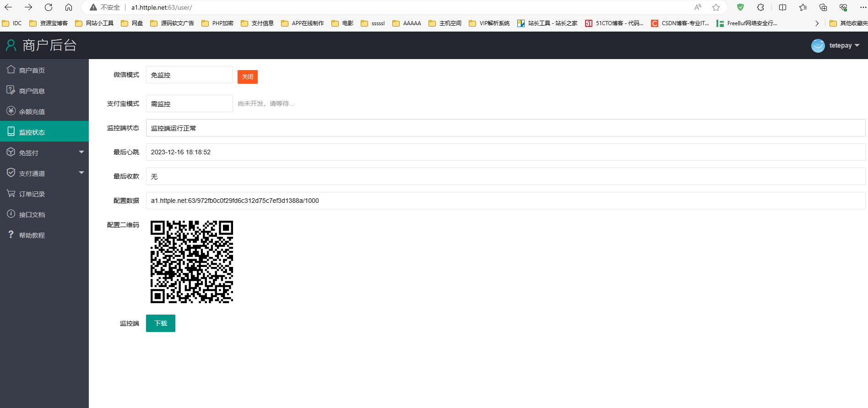Image resolution: width=868 pixels, height=408 pixels.
Task: Open the 其他收藏夹 bookmarks folder
Action: (x=848, y=23)
